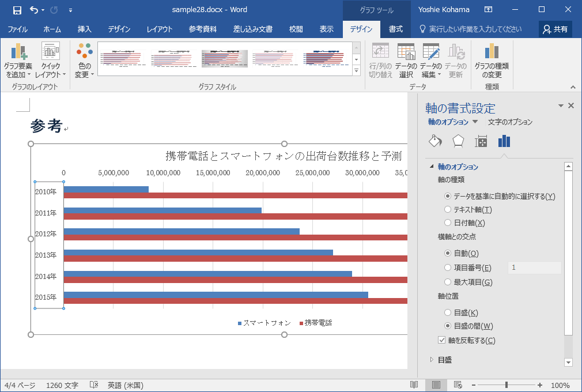Move the chart styles gallery up one row
The image size is (582, 392).
point(356,48)
